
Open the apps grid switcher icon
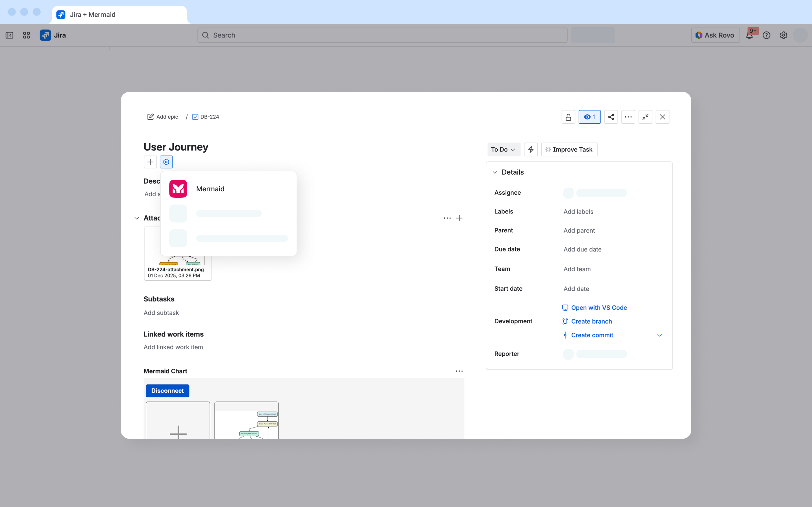pyautogui.click(x=27, y=35)
